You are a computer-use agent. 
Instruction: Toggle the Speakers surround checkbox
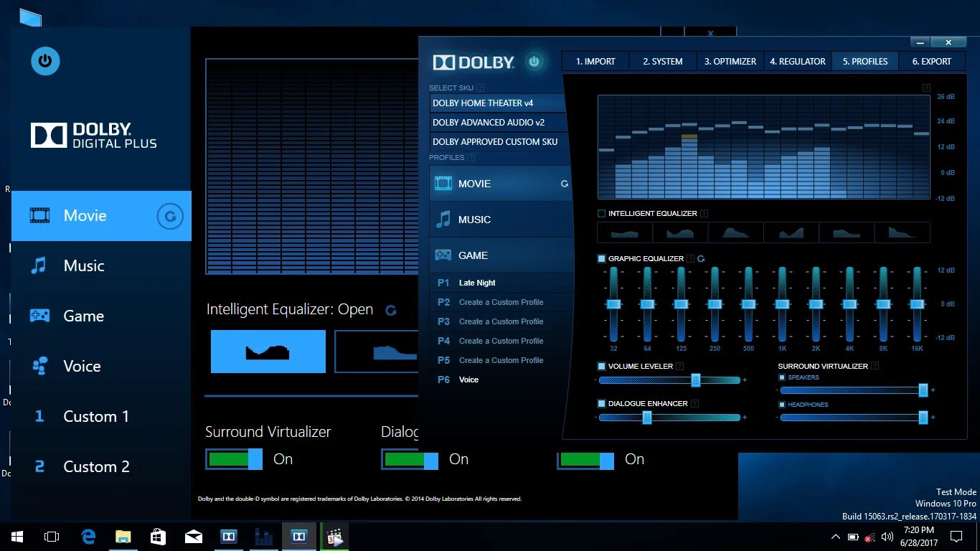coord(782,377)
